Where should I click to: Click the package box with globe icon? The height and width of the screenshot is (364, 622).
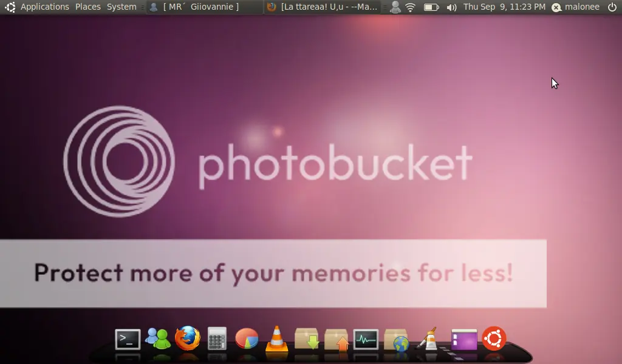pos(396,340)
